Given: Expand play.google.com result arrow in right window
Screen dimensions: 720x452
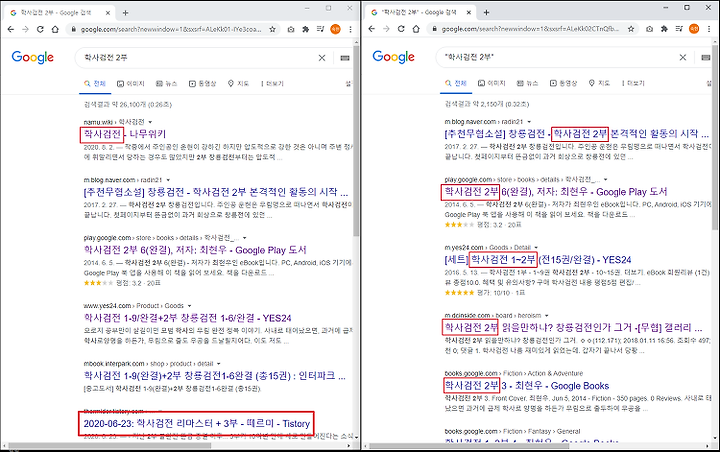Looking at the screenshot, I should (x=606, y=180).
